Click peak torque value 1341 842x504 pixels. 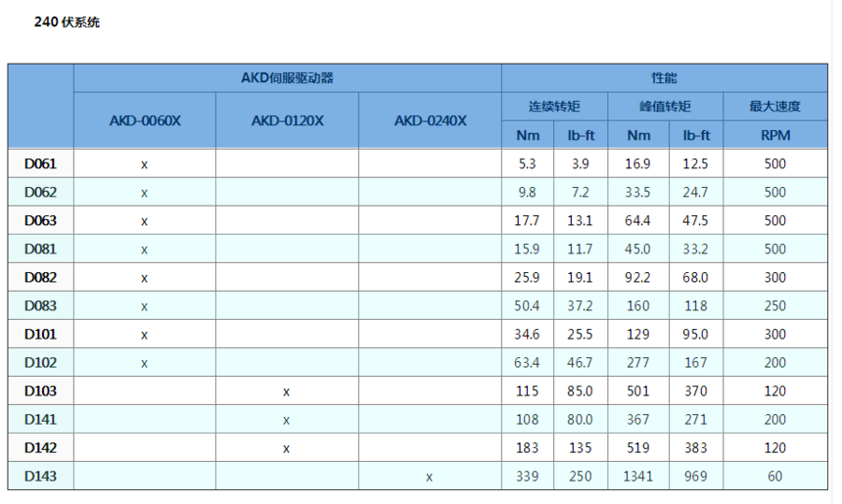pyautogui.click(x=638, y=477)
